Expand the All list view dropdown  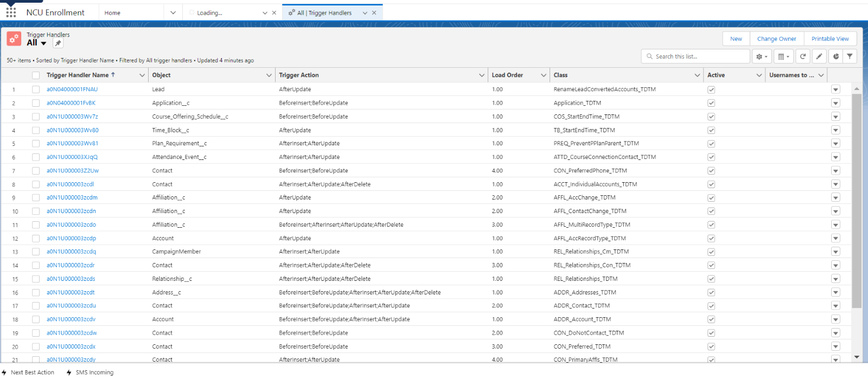43,43
